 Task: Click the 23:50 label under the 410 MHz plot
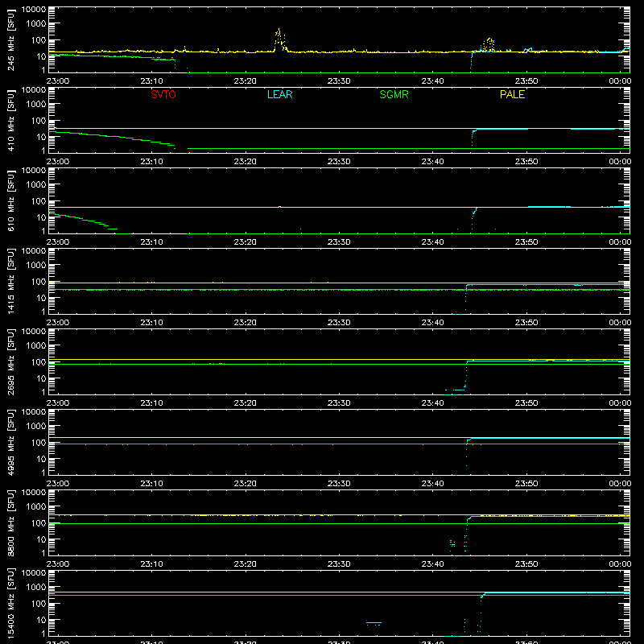526,162
